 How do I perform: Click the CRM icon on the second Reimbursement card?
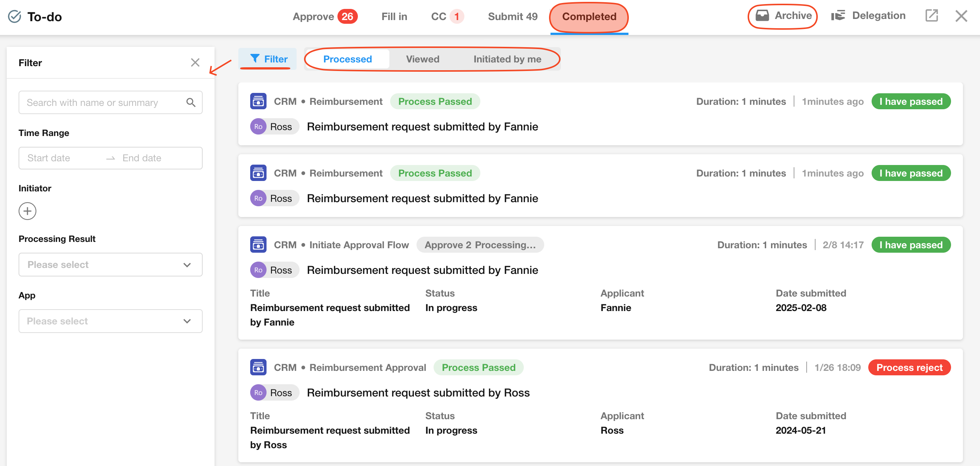click(x=258, y=173)
